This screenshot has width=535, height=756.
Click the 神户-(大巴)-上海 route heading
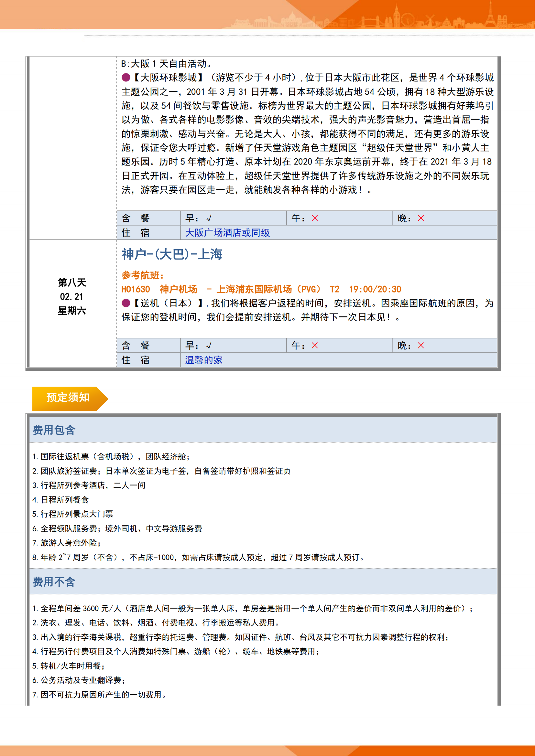point(172,254)
